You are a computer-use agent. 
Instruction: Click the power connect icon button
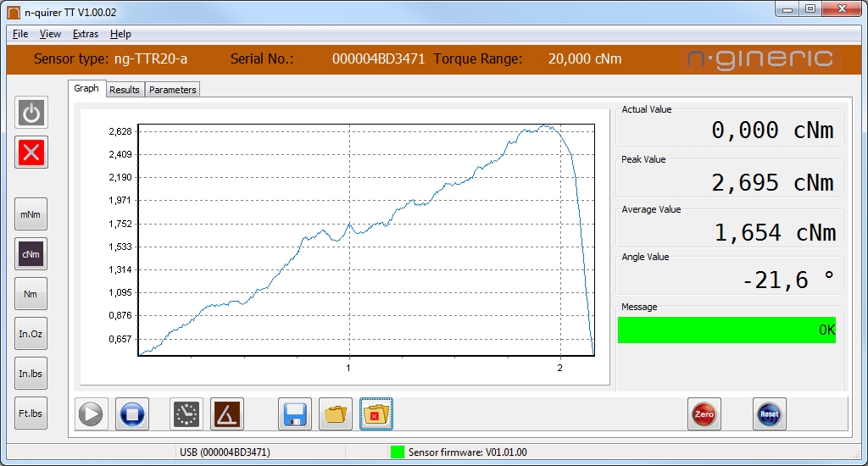pos(31,113)
